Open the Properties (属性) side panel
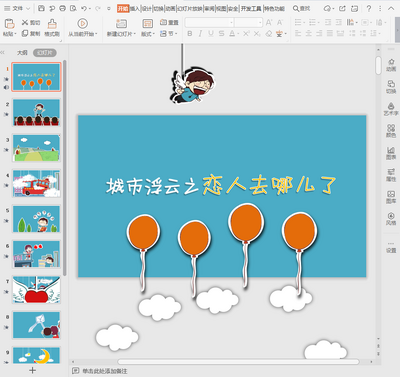Screen dimensions: 400x377 point(391,175)
